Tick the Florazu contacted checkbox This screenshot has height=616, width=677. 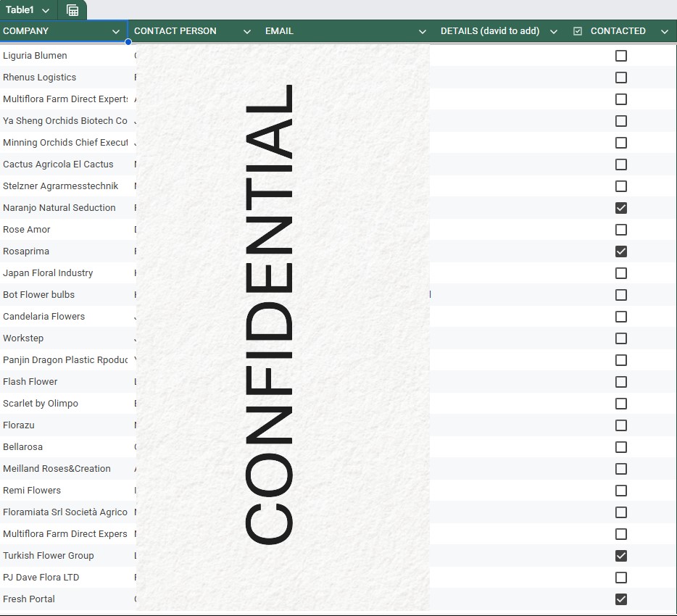621,425
